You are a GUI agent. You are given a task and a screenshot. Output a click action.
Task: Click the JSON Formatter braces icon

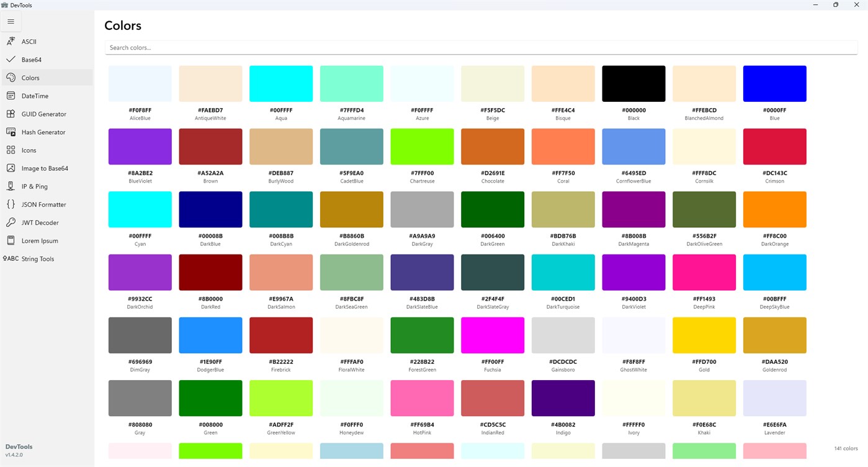coord(11,204)
